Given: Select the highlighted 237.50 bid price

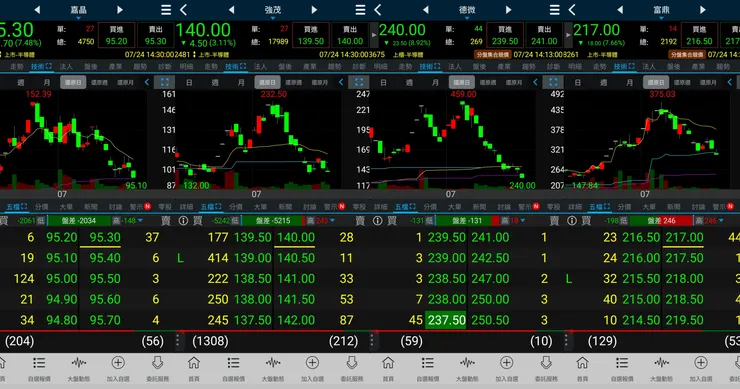Looking at the screenshot, I should tap(446, 320).
